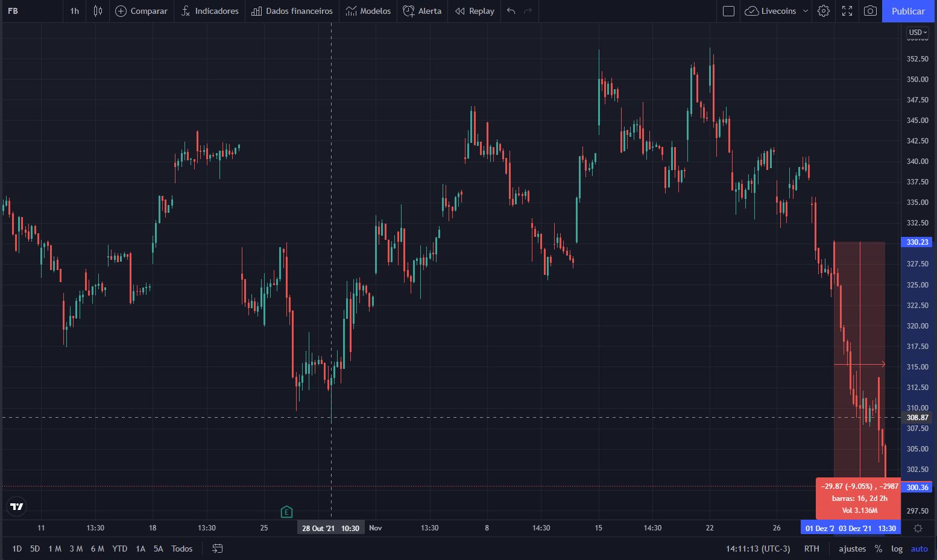Image resolution: width=937 pixels, height=560 pixels.
Task: Click the TradingView logo
Action: click(x=17, y=506)
